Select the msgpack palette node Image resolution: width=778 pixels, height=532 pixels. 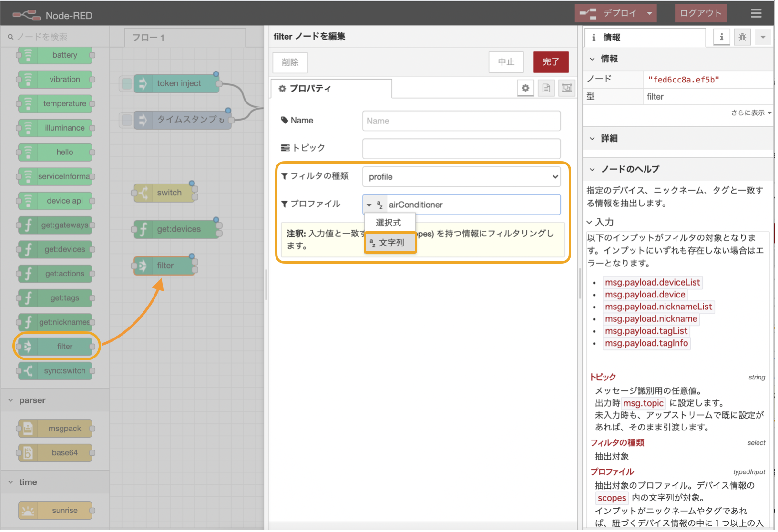(56, 429)
